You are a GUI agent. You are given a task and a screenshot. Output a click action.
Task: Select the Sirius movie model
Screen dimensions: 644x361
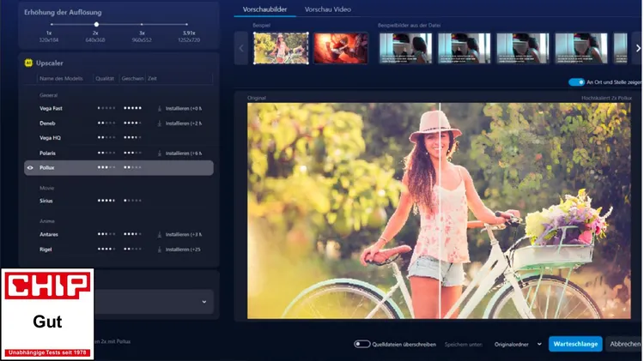click(x=118, y=201)
